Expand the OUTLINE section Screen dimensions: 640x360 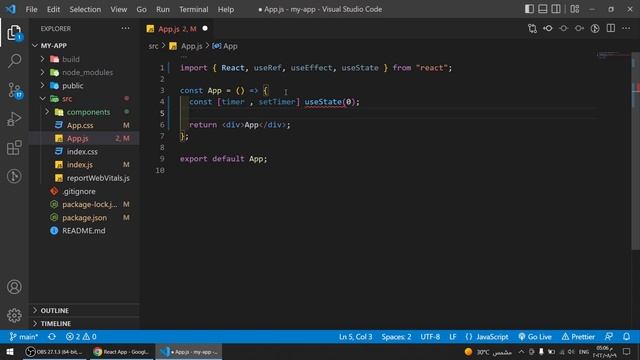coord(84,311)
